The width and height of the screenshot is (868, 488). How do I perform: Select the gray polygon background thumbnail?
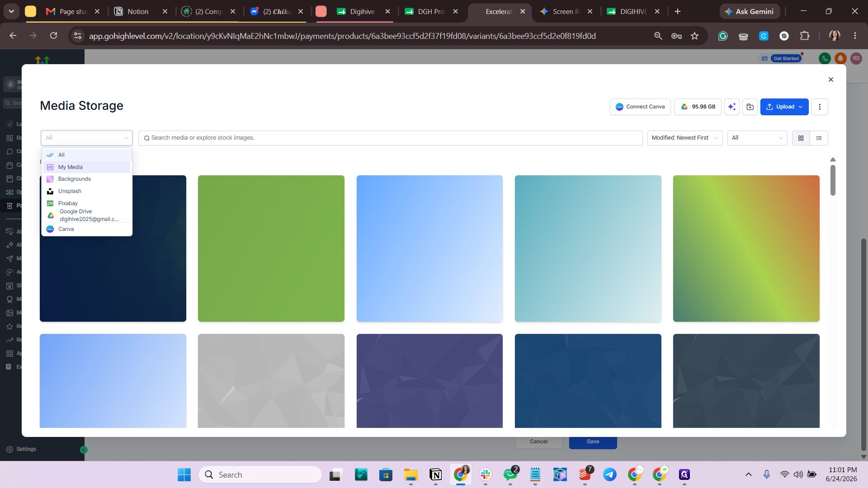point(271,381)
